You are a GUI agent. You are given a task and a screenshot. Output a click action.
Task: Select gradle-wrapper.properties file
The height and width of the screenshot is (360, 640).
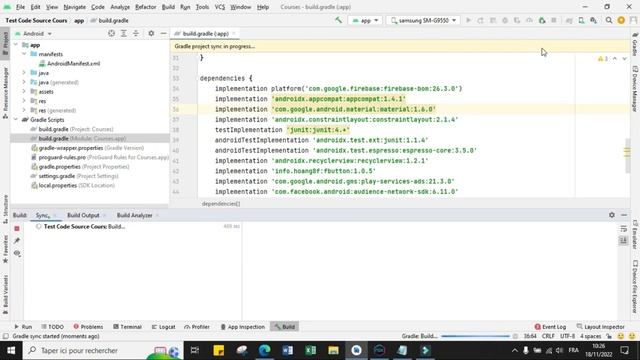tap(87, 148)
